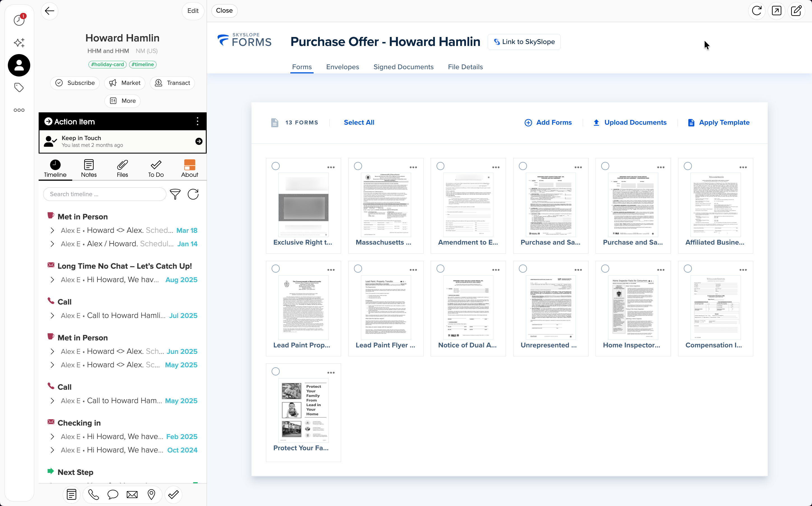Toggle selection circle on Lead Paint Flyer
Screen dimensions: 812x506
pyautogui.click(x=358, y=268)
